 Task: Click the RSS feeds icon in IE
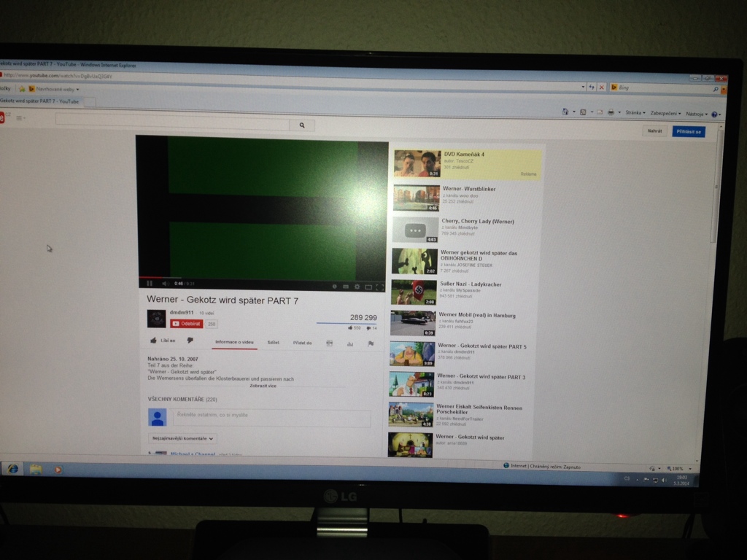[x=583, y=112]
